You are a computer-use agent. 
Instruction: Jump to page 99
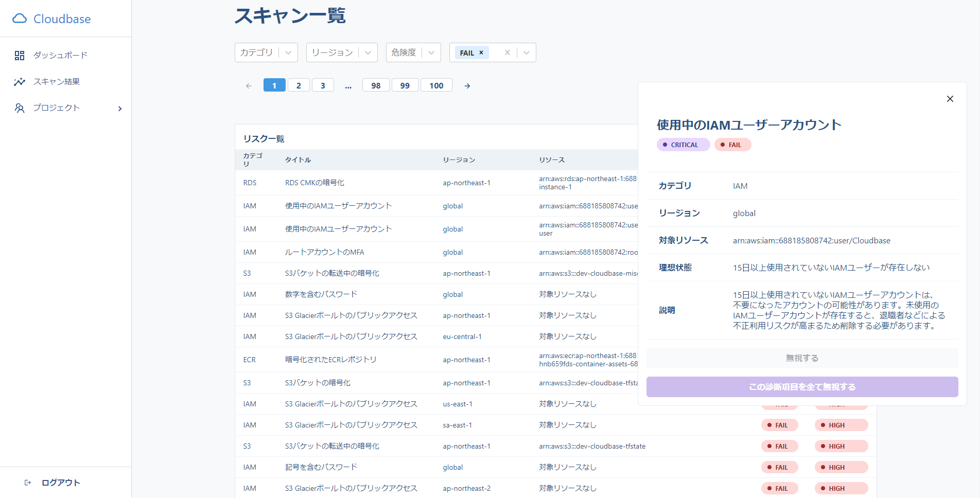click(x=405, y=85)
